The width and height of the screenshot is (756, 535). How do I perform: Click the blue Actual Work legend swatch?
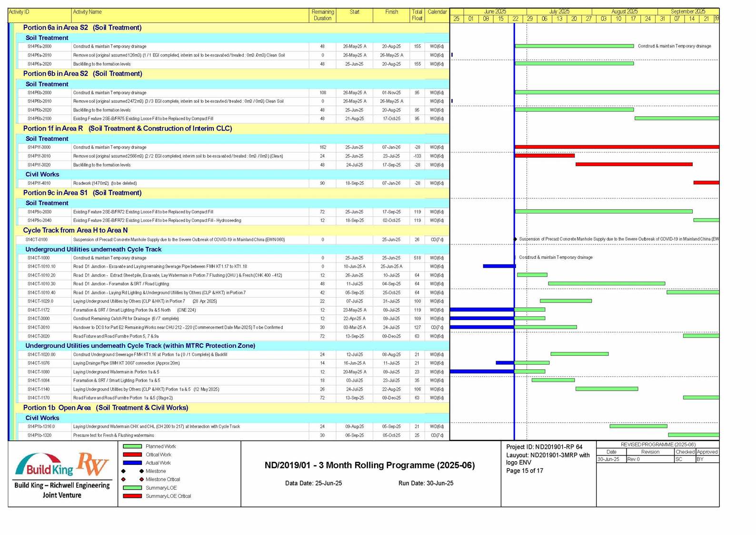point(132,463)
